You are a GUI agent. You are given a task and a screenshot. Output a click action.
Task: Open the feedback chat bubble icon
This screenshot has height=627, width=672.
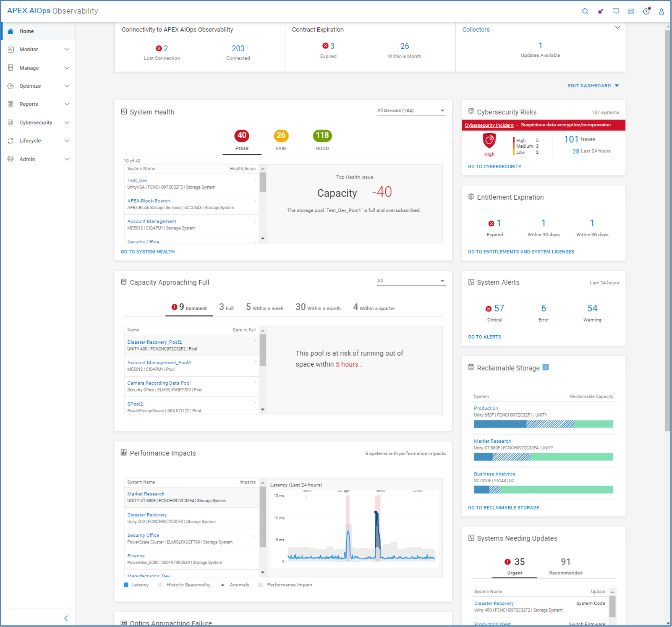(x=616, y=11)
